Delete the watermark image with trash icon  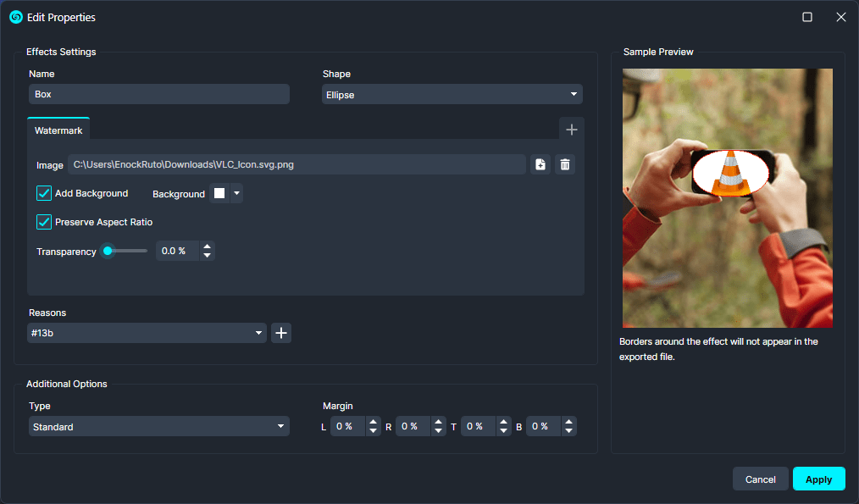(565, 164)
